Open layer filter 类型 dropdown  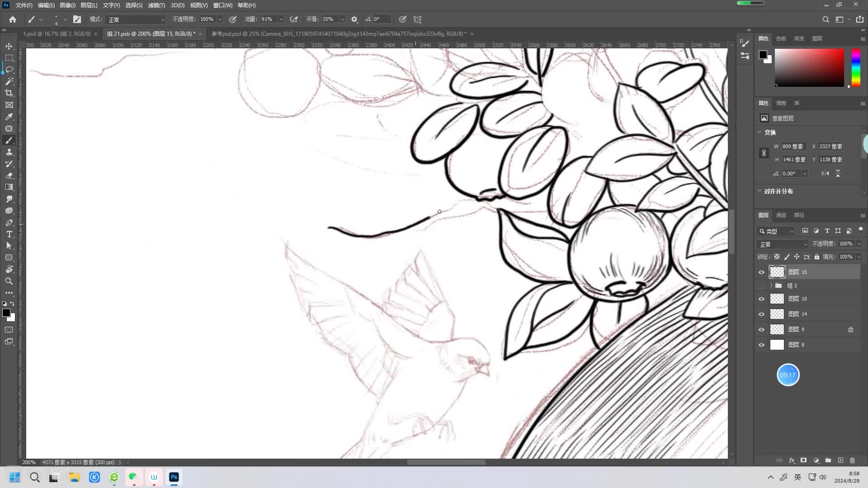pyautogui.click(x=776, y=231)
